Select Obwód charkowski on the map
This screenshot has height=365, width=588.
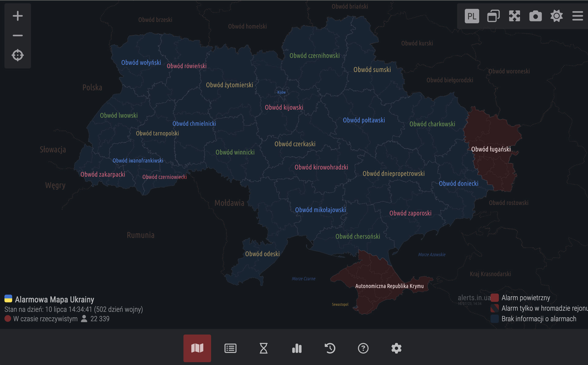(x=432, y=124)
